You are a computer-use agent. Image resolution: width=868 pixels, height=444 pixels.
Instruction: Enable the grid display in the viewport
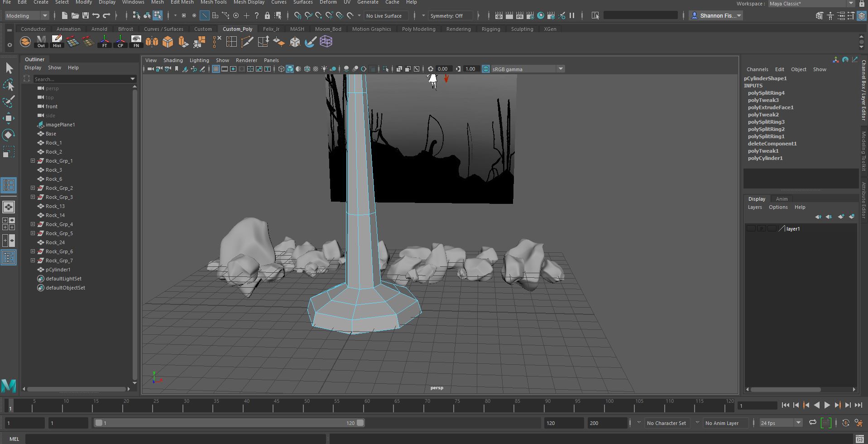point(216,69)
